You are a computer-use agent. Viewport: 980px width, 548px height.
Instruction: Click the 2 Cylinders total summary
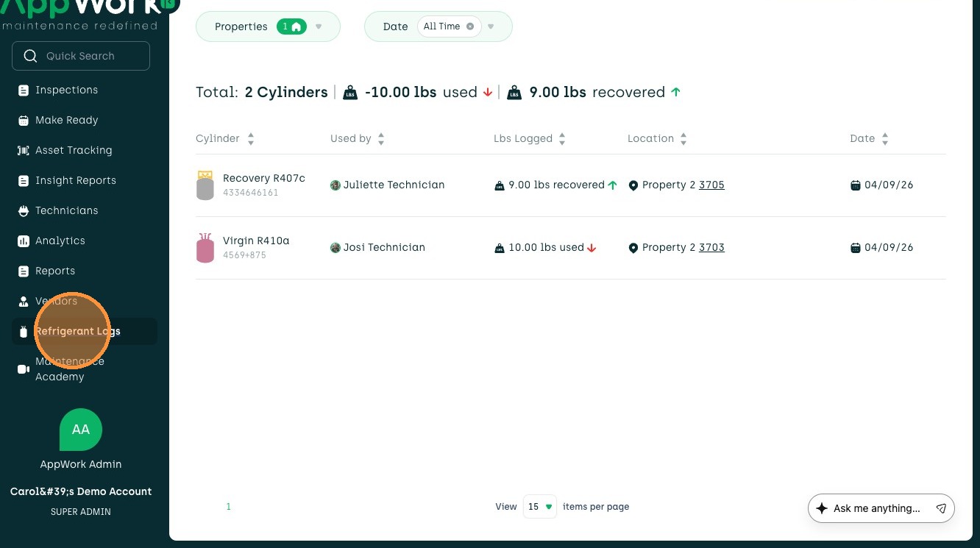286,93
